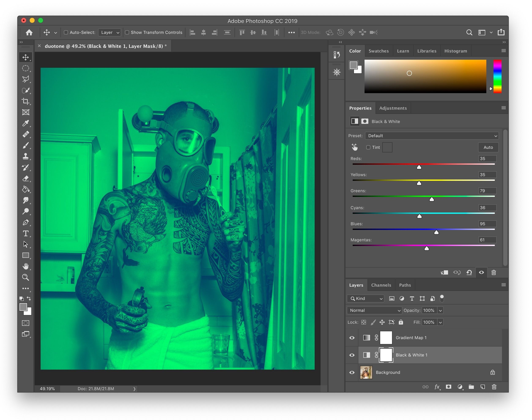Switch to the Swatches tab
532x420 pixels.
[378, 51]
